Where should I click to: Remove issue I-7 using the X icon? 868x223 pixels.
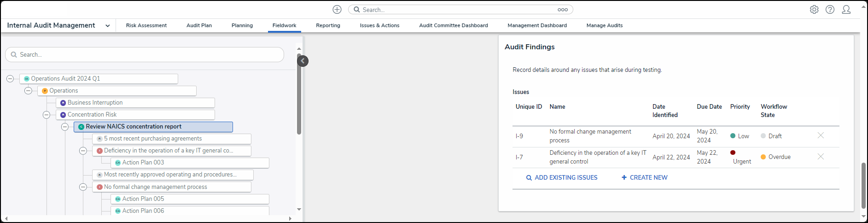pos(821,157)
